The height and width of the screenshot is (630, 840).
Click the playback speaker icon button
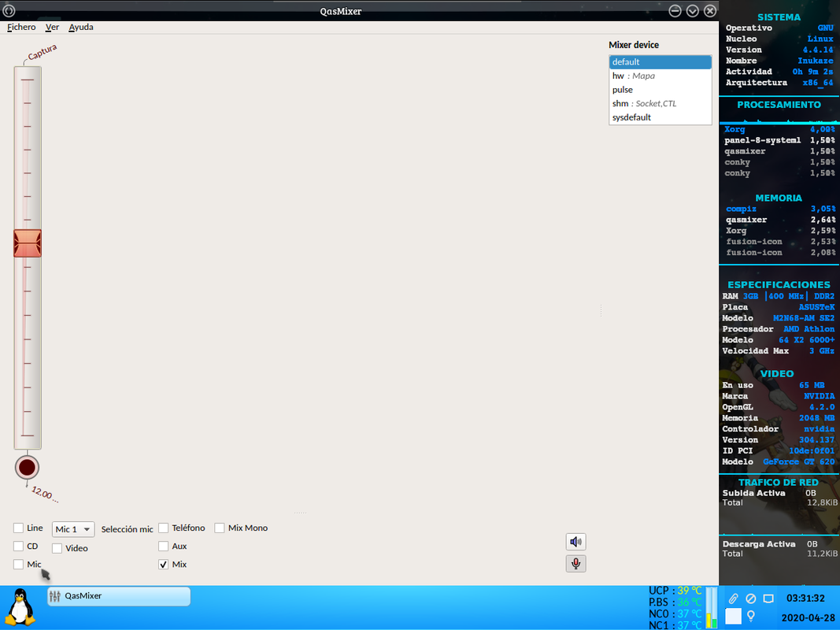(576, 542)
